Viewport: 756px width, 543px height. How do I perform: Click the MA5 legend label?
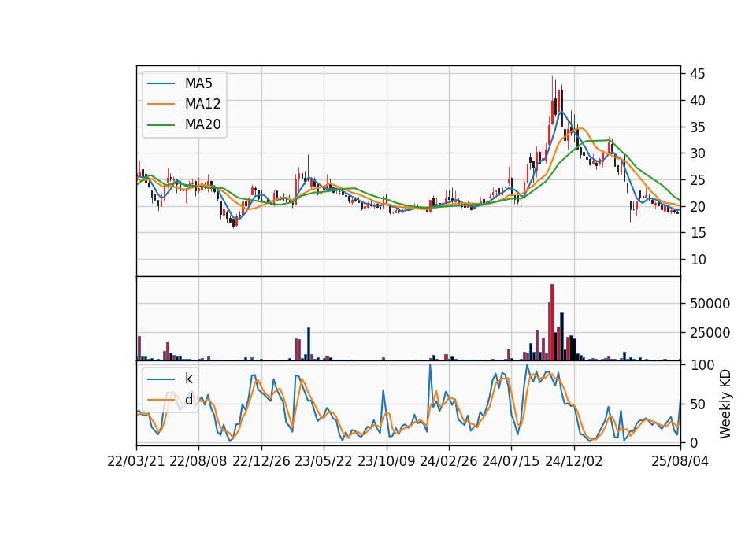pos(198,83)
